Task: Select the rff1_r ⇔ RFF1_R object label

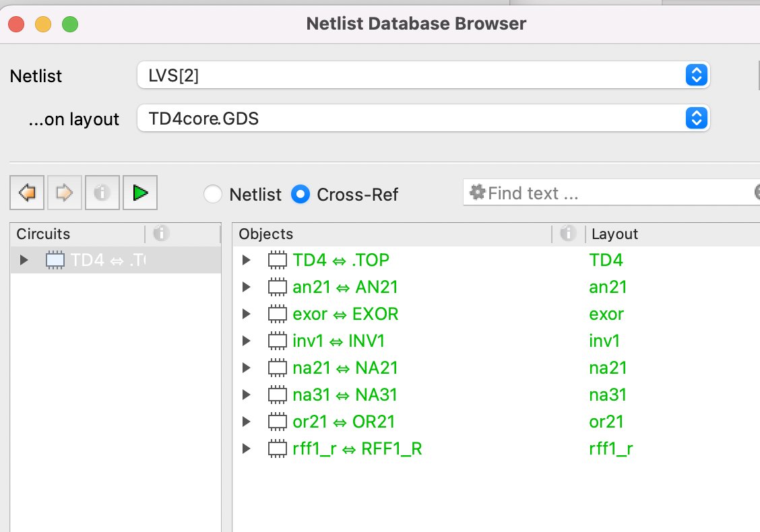Action: click(357, 448)
